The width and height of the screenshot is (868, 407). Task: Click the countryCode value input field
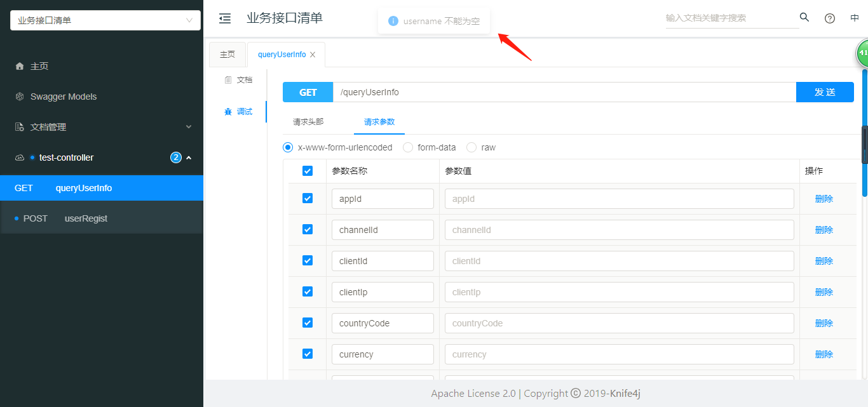[620, 323]
